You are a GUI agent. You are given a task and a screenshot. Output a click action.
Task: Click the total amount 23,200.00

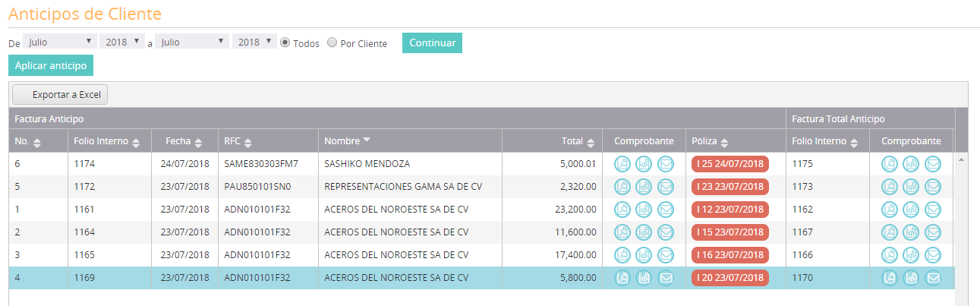pos(575,209)
